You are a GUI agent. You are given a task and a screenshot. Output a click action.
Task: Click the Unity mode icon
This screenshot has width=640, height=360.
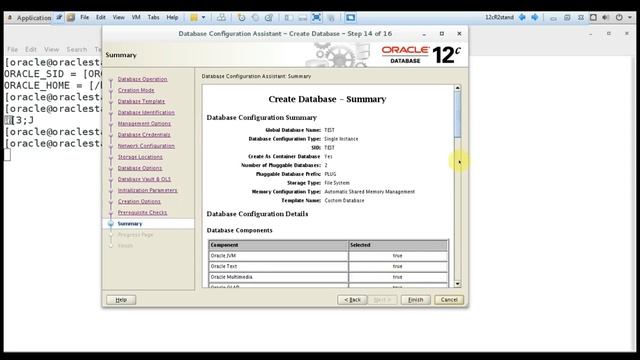point(331,18)
